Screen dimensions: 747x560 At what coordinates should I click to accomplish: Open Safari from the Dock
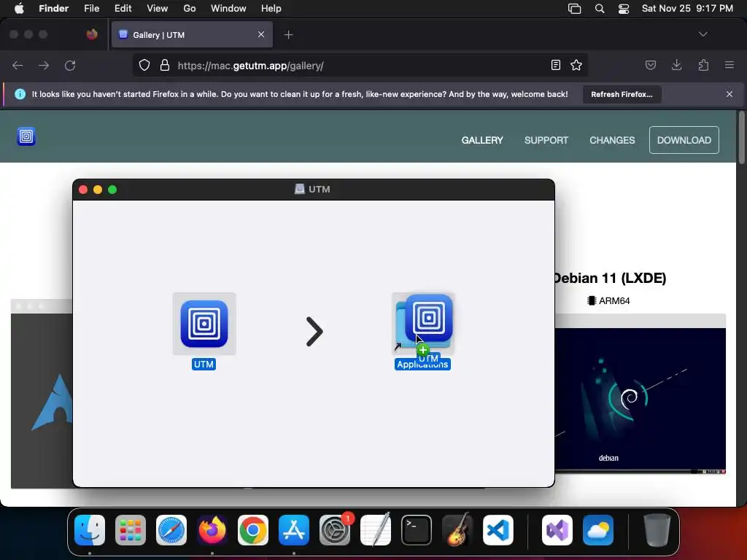tap(171, 530)
